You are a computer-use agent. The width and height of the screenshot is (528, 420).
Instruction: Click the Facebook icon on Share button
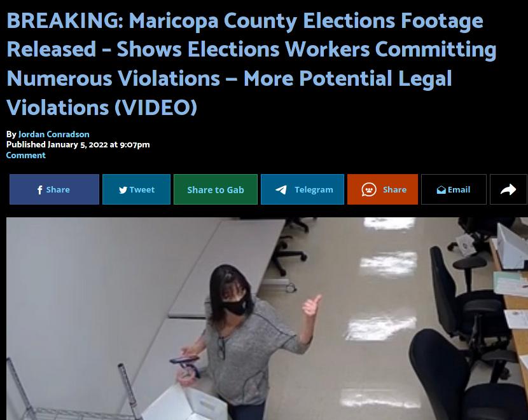pyautogui.click(x=39, y=190)
